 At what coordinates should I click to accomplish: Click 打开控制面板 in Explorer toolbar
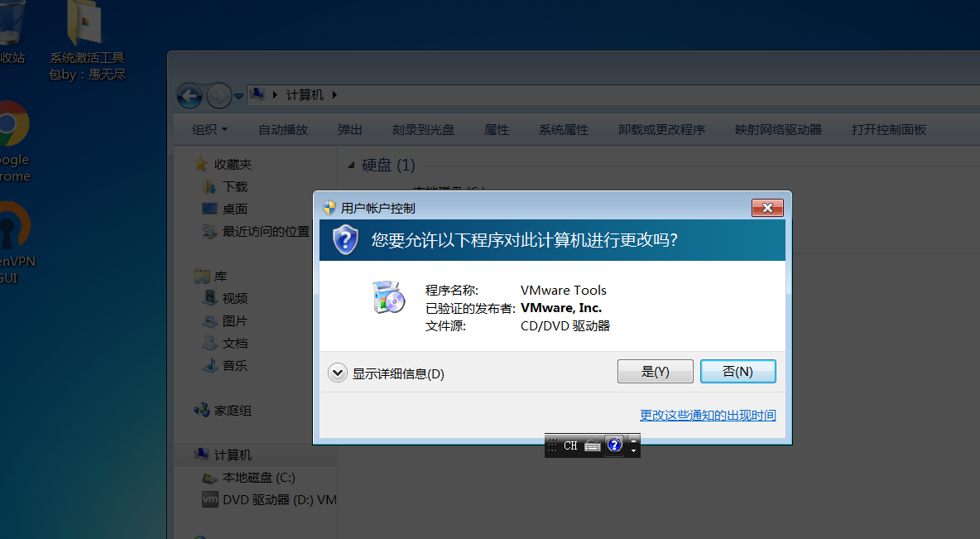[889, 129]
